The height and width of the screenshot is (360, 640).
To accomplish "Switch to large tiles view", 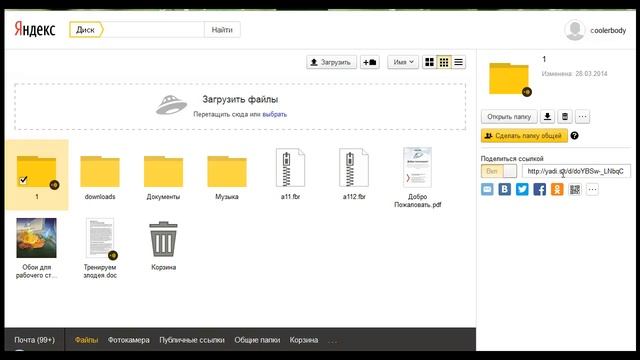I will 429,62.
